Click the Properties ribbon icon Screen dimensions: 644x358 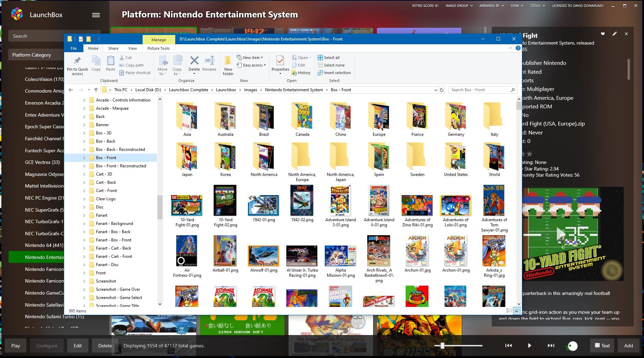click(280, 65)
